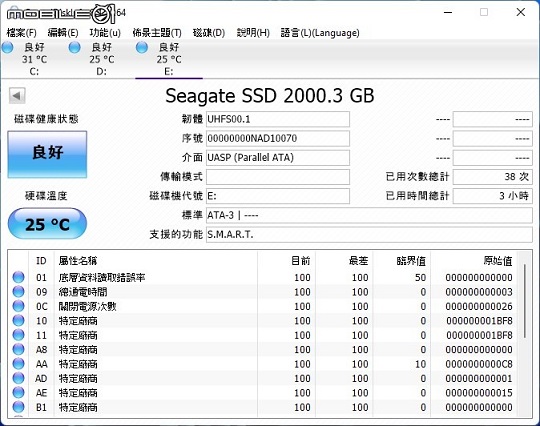
Task: Click status icon of attribute 01 row
Action: click(x=18, y=277)
